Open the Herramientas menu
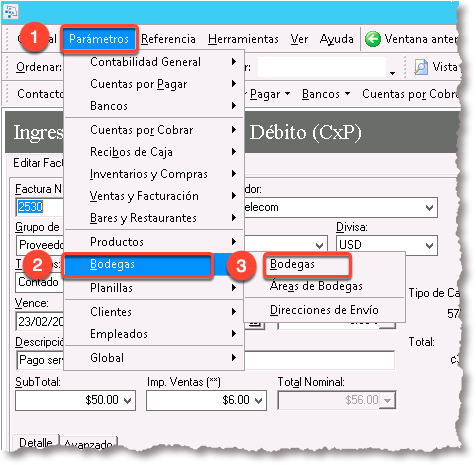 pos(243,39)
